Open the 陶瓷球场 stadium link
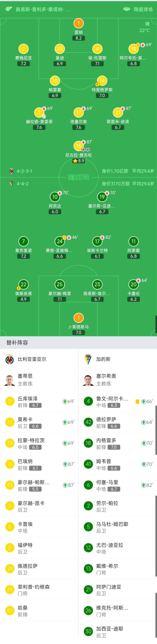157x644 pixels. click(x=143, y=9)
